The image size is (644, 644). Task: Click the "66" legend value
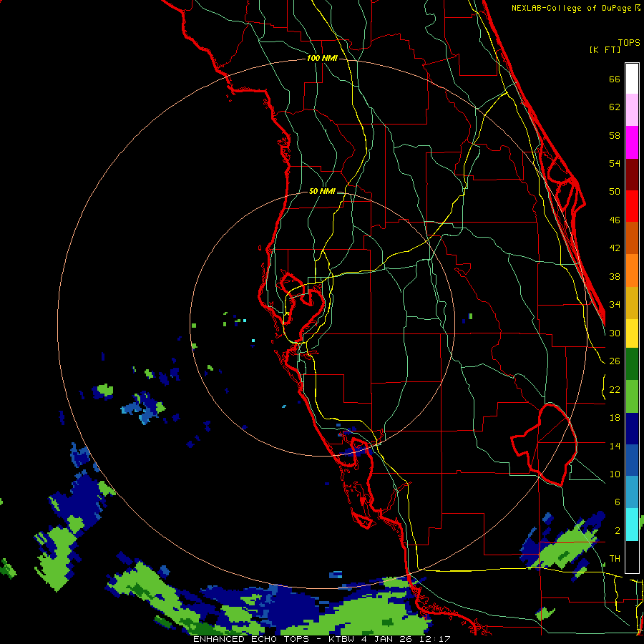tap(615, 79)
